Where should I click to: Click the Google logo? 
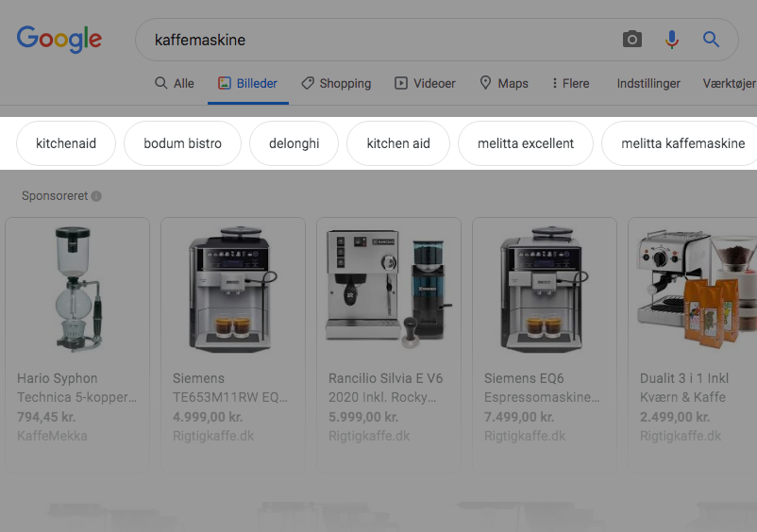click(59, 39)
